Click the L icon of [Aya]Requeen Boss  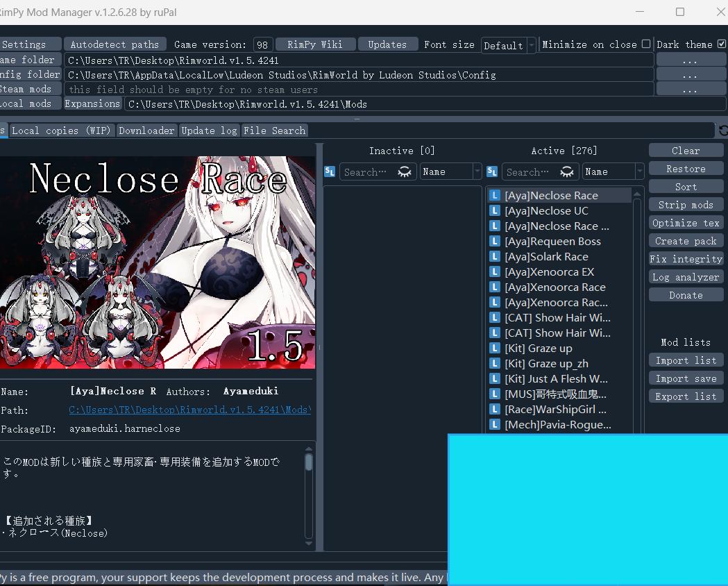pos(495,242)
